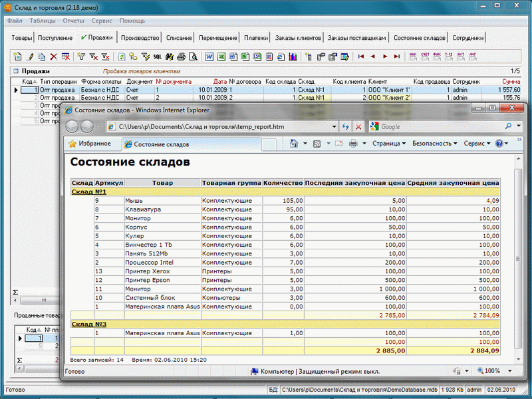Click the red X delete record icon
The image size is (532, 399).
(x=54, y=57)
